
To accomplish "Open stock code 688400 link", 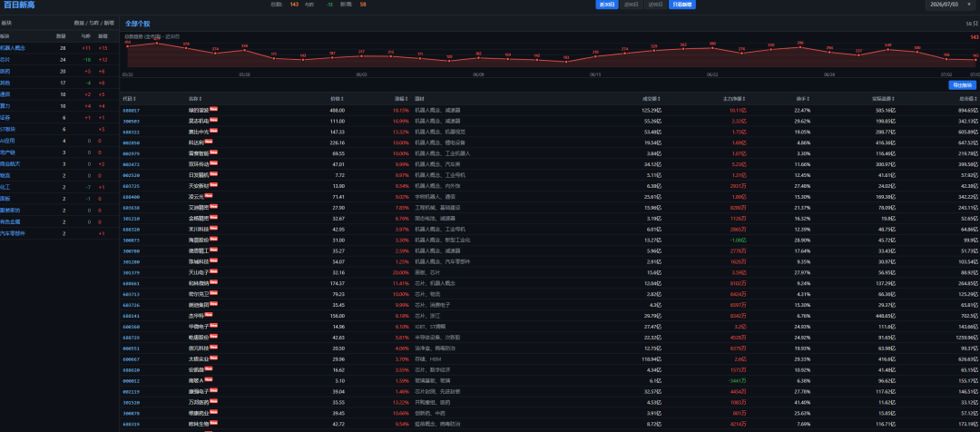I will (x=132, y=196).
